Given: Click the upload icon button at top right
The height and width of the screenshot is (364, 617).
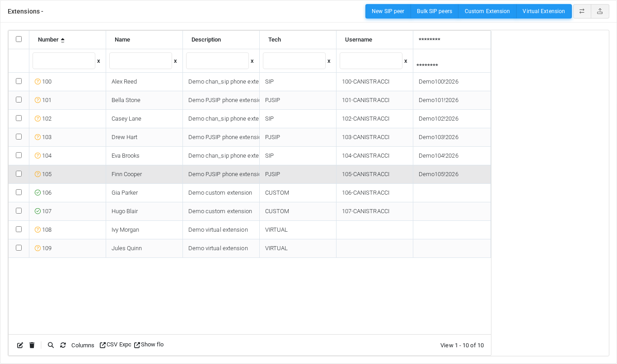Looking at the screenshot, I should (x=600, y=11).
